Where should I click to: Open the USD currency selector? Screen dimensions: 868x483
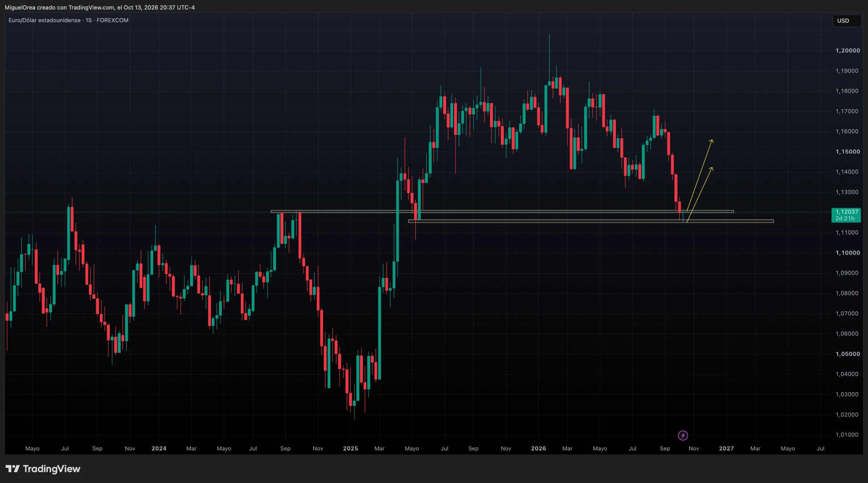pyautogui.click(x=847, y=21)
